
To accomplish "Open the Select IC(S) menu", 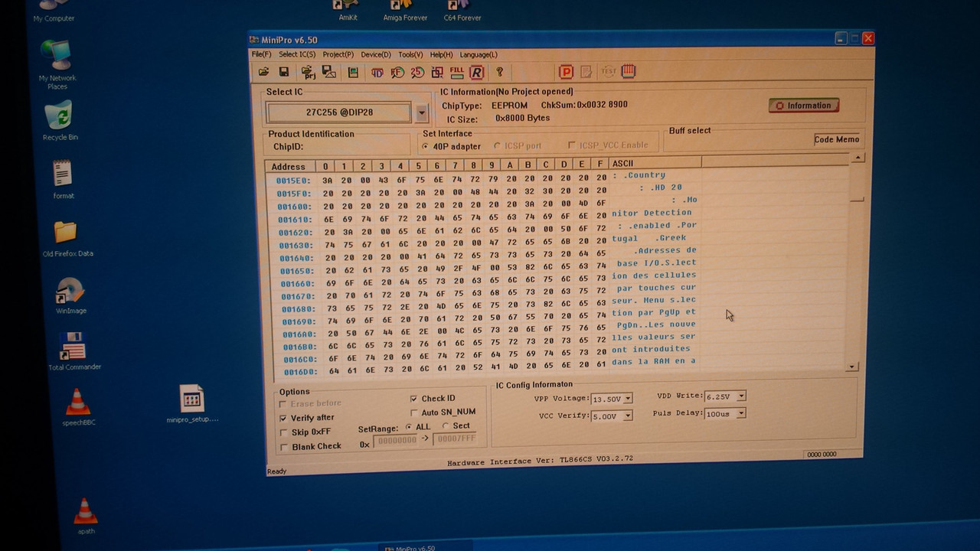I will tap(297, 55).
